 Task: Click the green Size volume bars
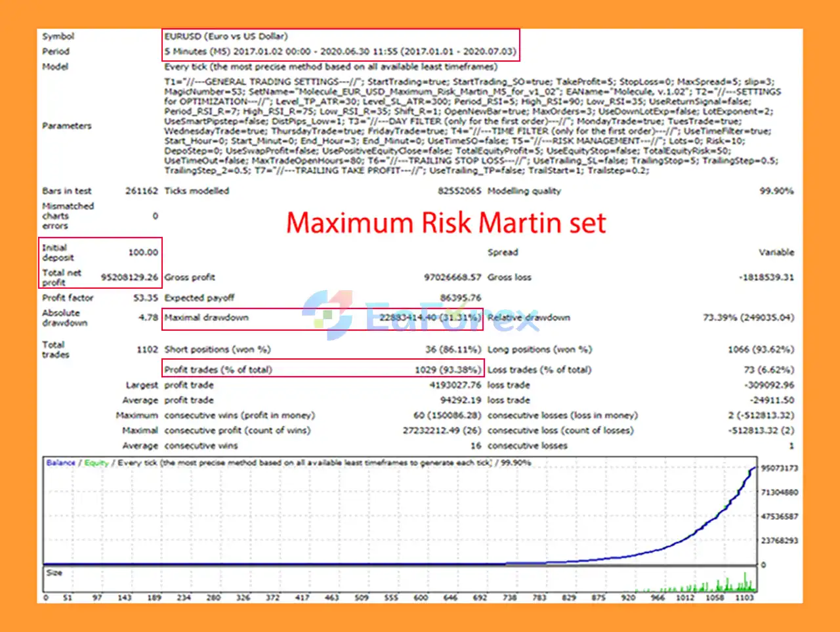pyautogui.click(x=722, y=584)
